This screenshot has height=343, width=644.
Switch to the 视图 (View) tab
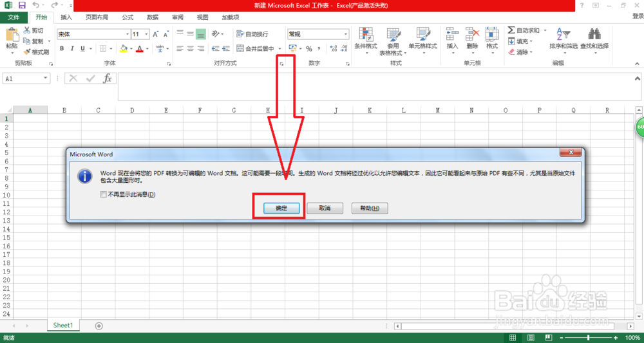pyautogui.click(x=202, y=17)
